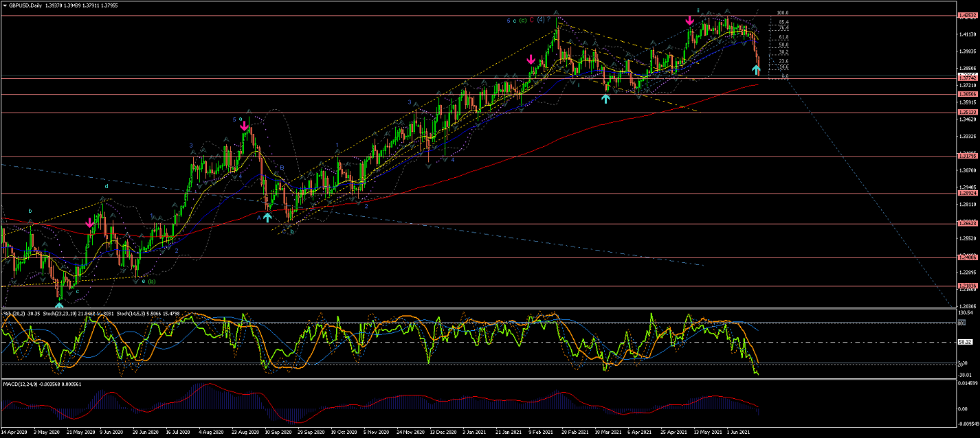Select the Fibonacci 50.0 level label

(783, 44)
